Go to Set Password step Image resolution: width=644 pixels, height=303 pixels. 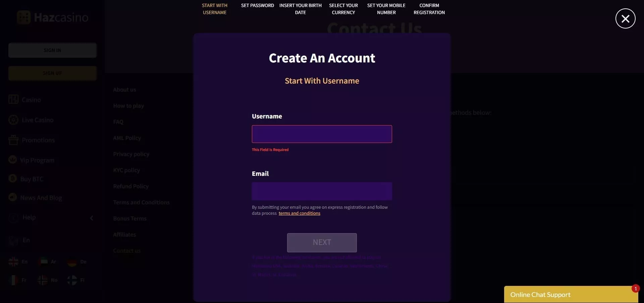tap(258, 6)
